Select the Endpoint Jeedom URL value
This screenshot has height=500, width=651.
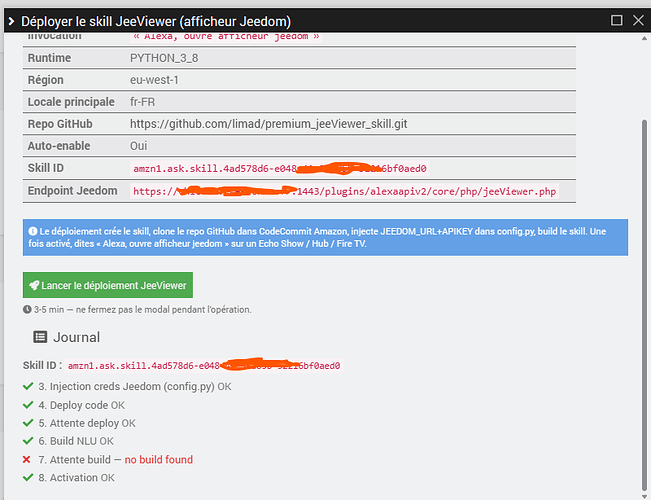(x=344, y=191)
